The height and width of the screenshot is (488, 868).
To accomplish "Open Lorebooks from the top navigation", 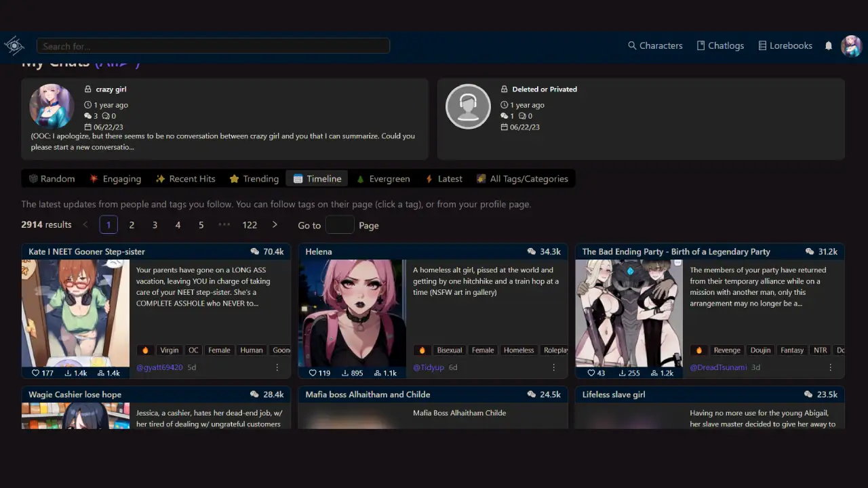I will pos(785,45).
